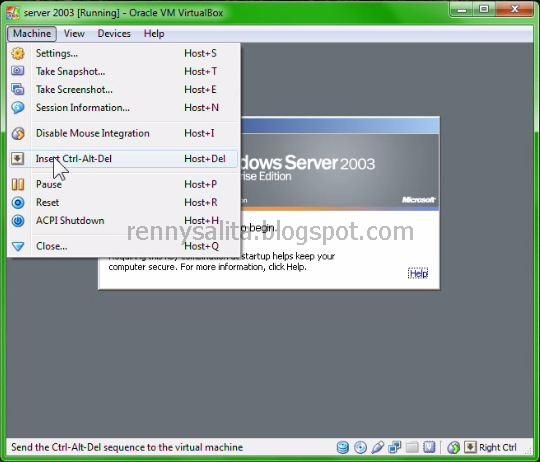This screenshot has width=540, height=462.
Task: Click the host key arrow status icon
Action: tap(470, 448)
